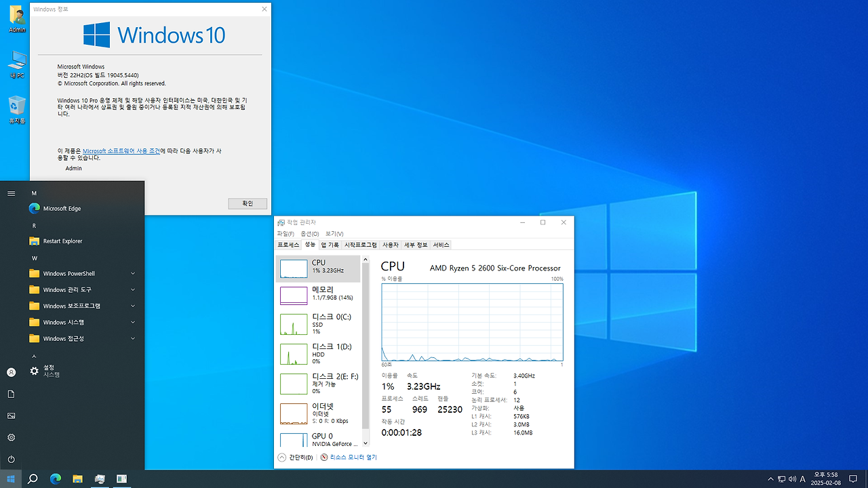Switch to the 앱 기록 tab
The width and height of the screenshot is (868, 488).
tap(330, 245)
